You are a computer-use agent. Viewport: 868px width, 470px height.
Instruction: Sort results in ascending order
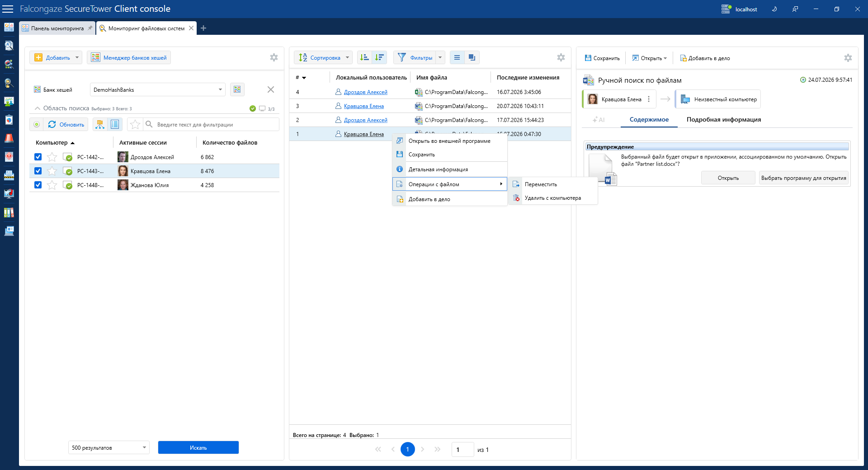tap(364, 57)
